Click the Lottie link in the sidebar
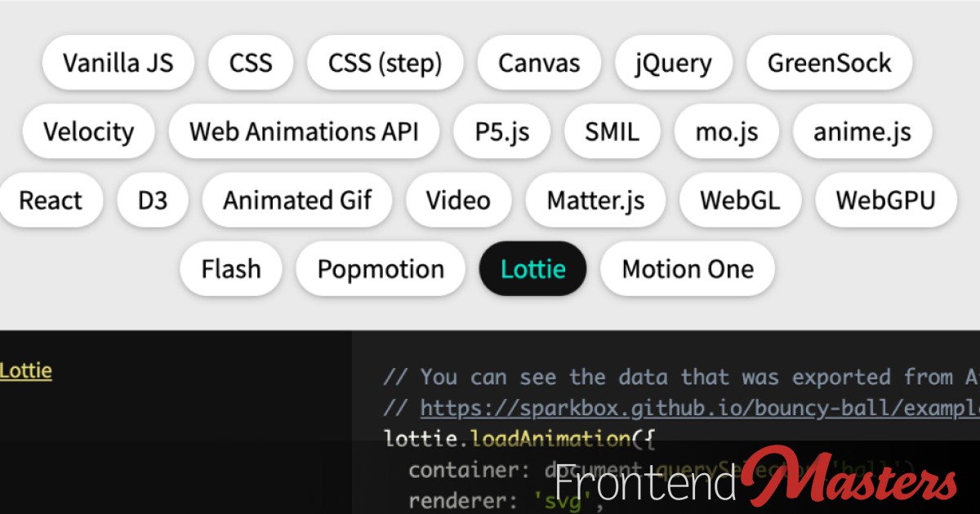 point(25,370)
